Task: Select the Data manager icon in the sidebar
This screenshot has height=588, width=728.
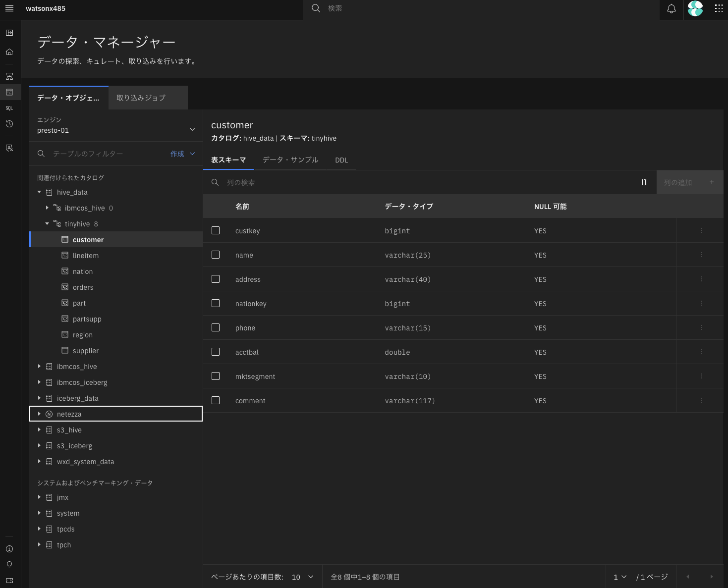Action: 9,92
